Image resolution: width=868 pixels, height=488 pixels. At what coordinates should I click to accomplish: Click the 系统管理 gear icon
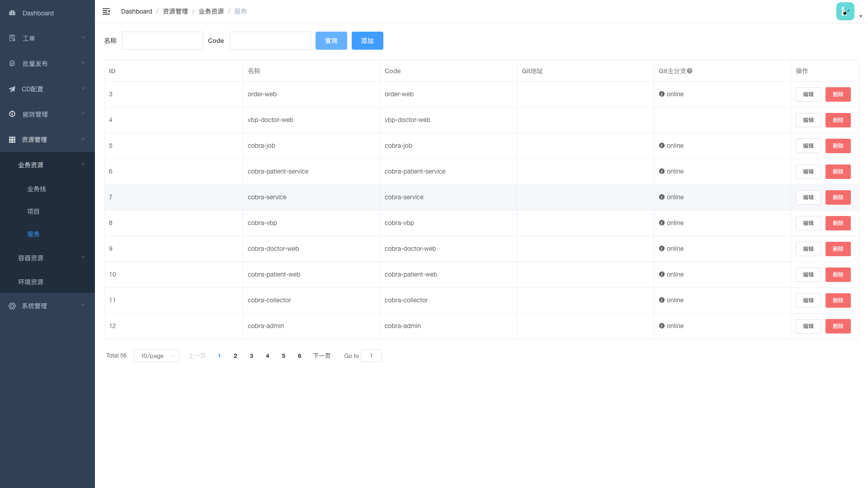pos(12,306)
